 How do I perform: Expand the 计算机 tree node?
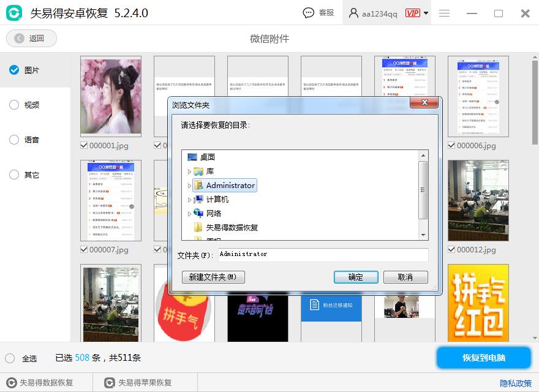click(190, 198)
